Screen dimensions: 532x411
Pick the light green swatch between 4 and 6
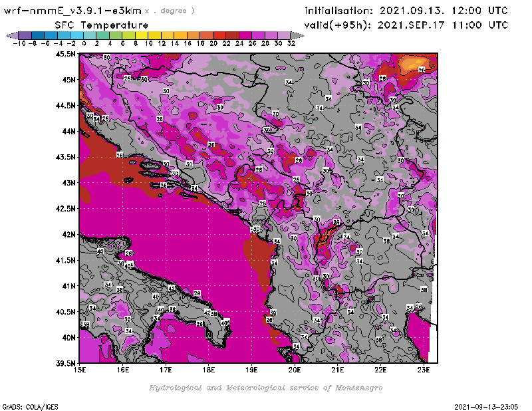116,35
